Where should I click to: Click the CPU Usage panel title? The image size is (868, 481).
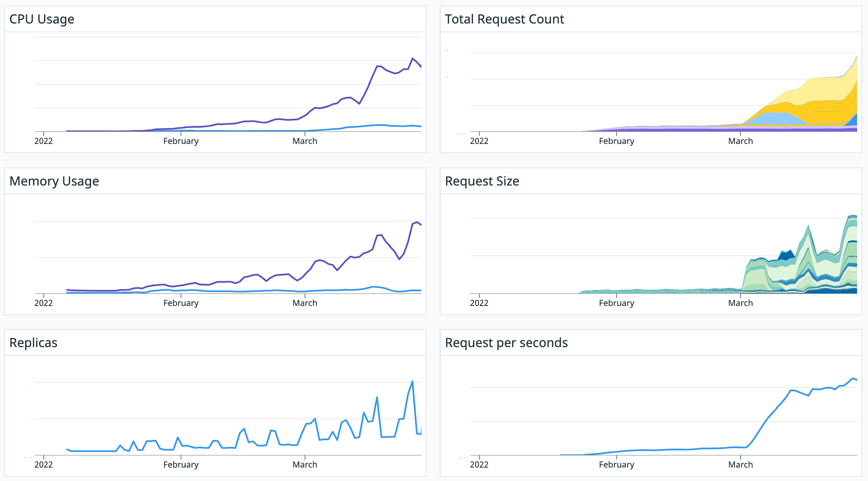(42, 19)
